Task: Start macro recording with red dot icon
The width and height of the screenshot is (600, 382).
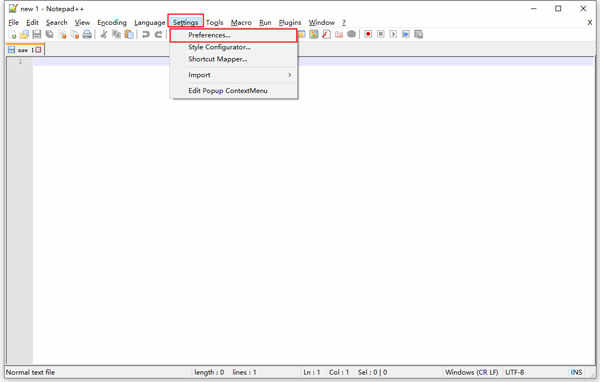Action: coord(368,35)
